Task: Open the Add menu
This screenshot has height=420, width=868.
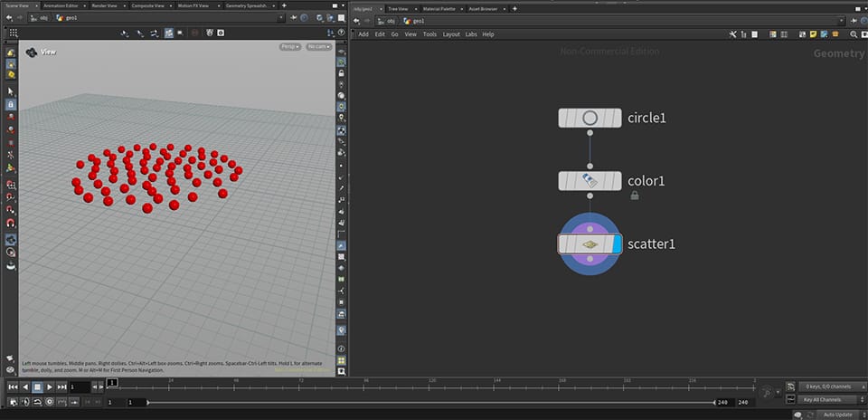Action: tap(363, 34)
